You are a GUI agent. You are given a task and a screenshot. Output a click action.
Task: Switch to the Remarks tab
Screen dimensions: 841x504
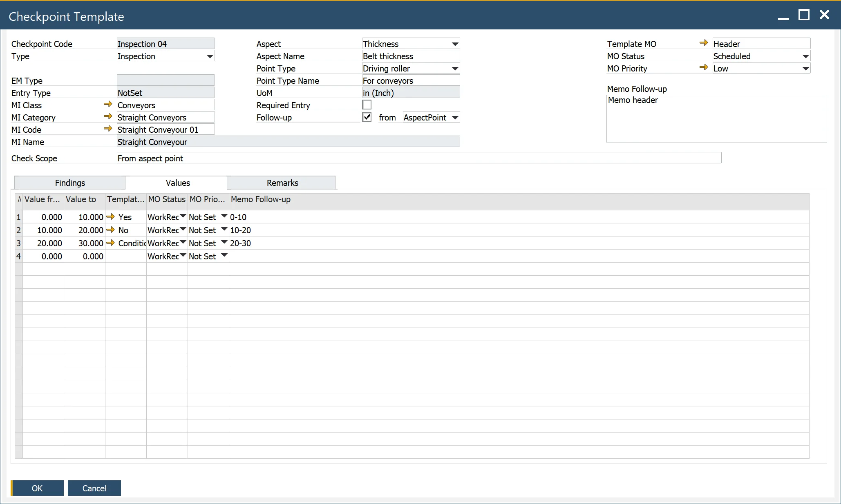(282, 183)
